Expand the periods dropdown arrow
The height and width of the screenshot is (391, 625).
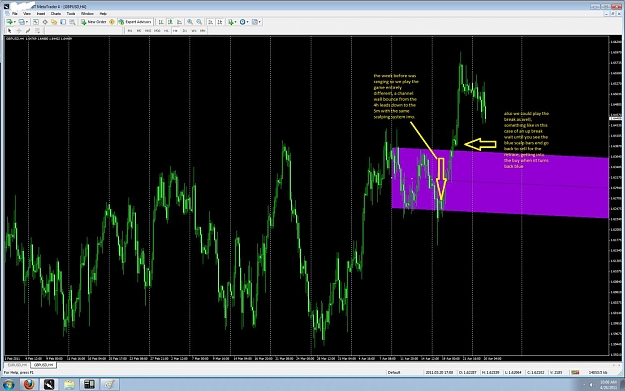click(248, 22)
